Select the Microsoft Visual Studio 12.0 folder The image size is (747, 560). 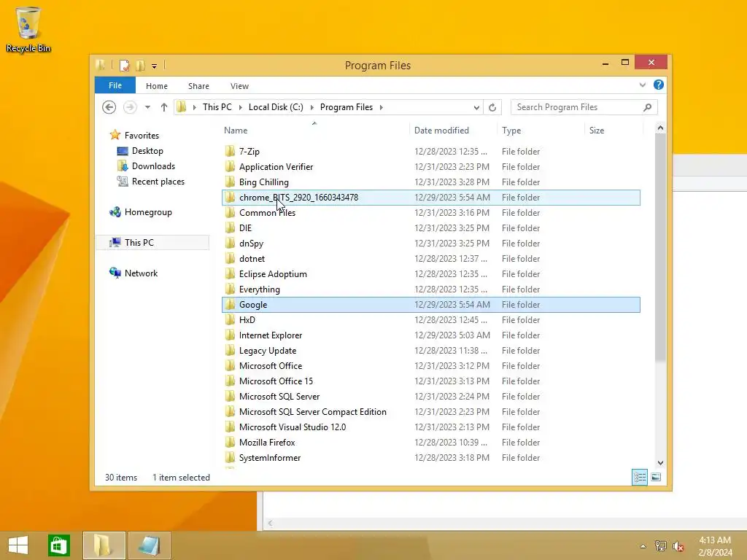pos(431,427)
